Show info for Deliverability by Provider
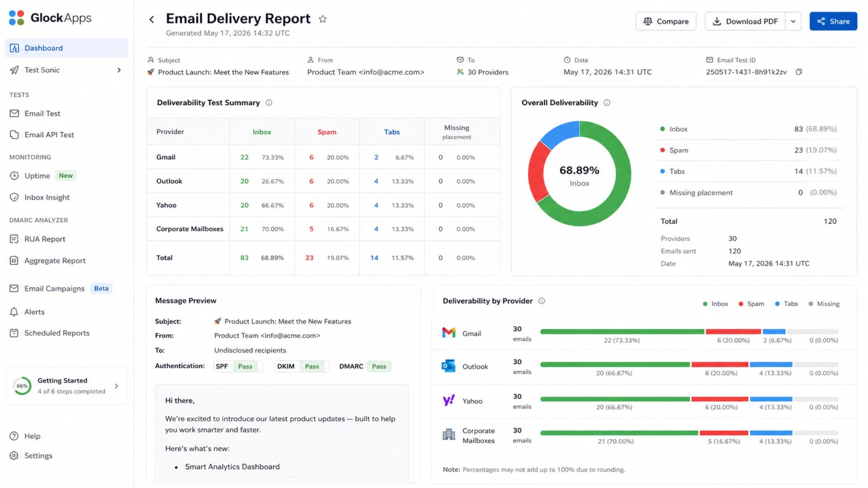Viewport: 868px width, 488px height. [542, 301]
